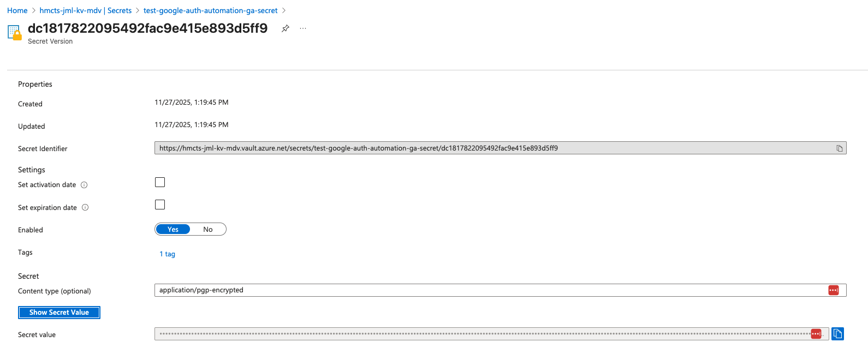Open hmcts-jml-kv-mdv | Secrets breadcrumb
The width and height of the screenshot is (868, 348).
point(86,10)
